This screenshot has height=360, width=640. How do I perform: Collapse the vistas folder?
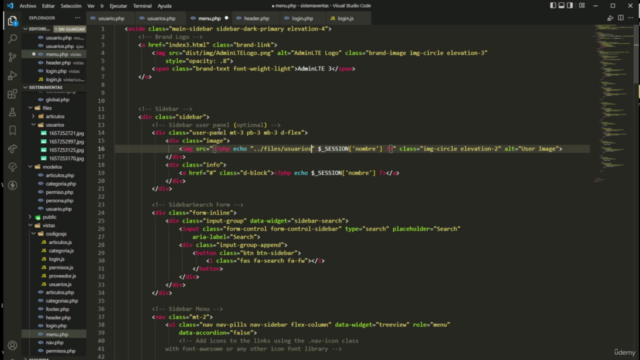coord(31,225)
